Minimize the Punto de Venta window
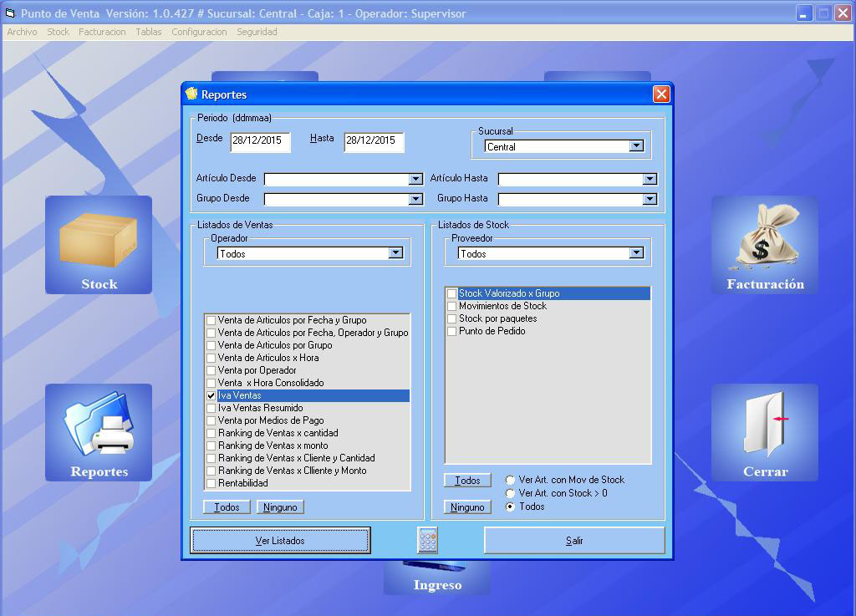 click(803, 13)
